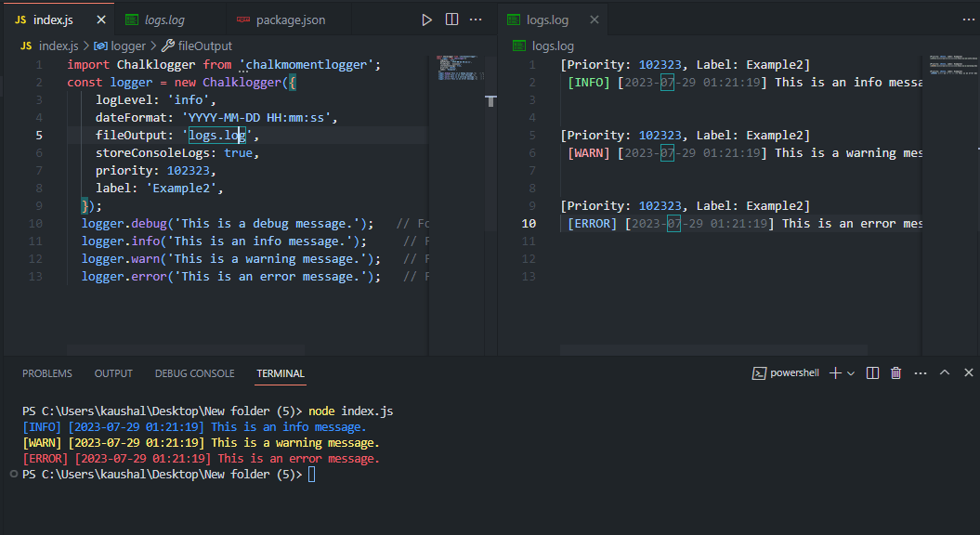Open the package.json tab

pyautogui.click(x=290, y=20)
